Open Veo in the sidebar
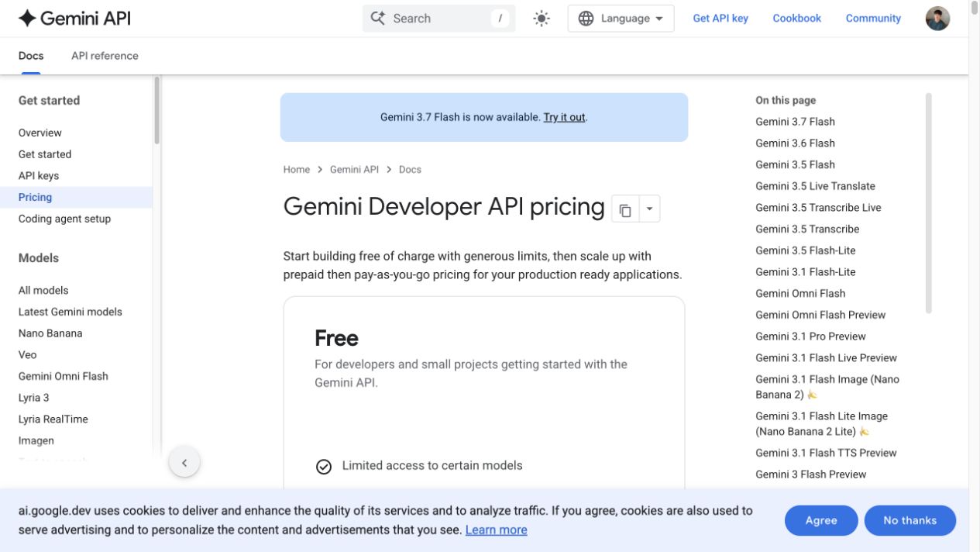 click(x=27, y=354)
